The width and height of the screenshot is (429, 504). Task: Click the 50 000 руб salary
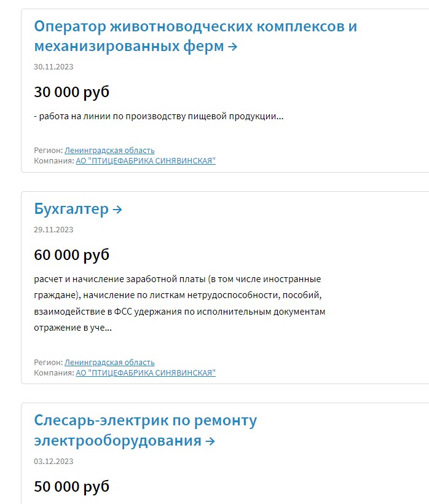point(72,486)
